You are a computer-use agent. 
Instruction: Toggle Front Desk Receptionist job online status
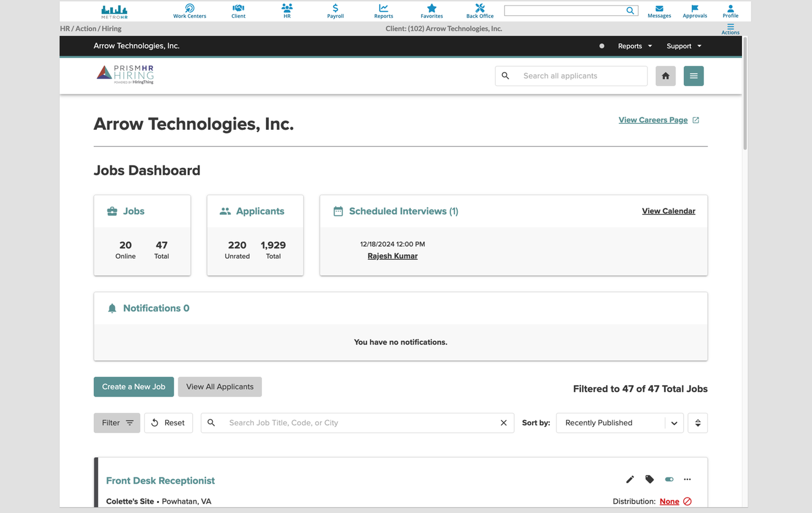(669, 479)
